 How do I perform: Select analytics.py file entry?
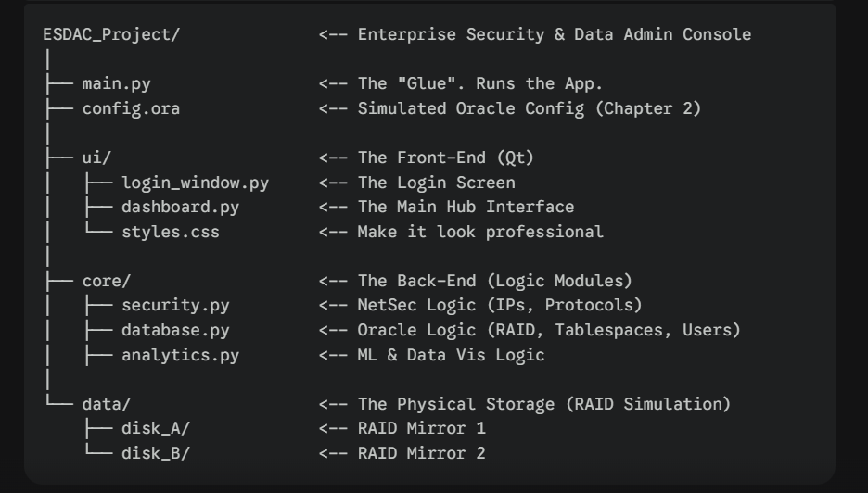[x=181, y=355]
